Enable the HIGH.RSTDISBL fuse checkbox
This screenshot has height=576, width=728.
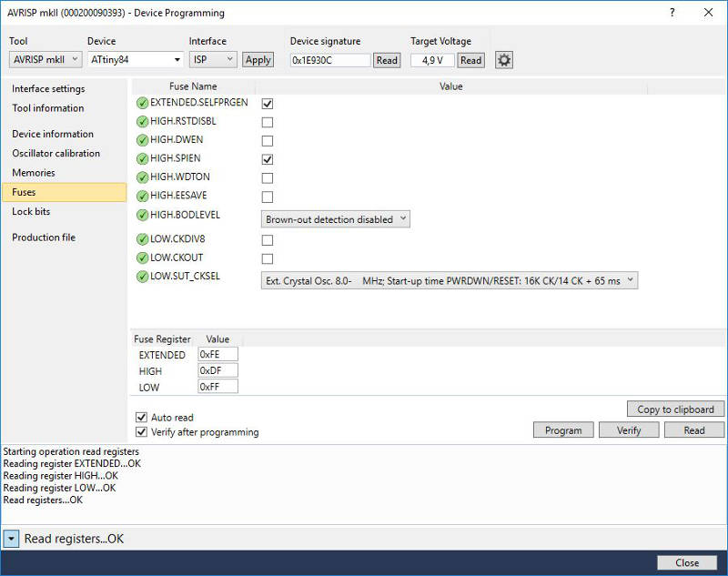[268, 122]
